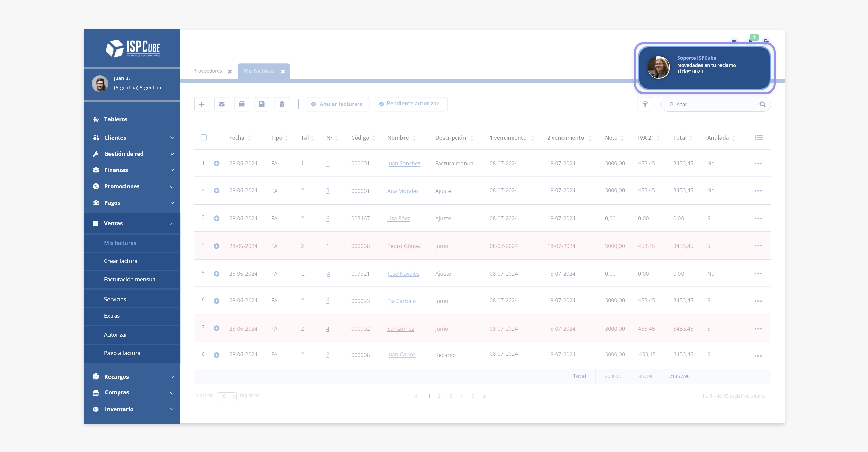Open the Juan Sanchez customer link
The width and height of the screenshot is (868, 452).
tap(404, 164)
